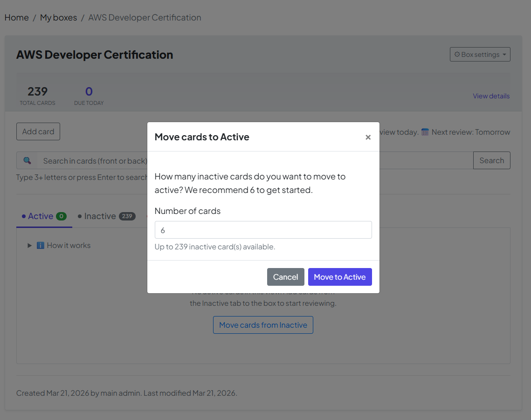
Task: Open the View details link
Action: pos(491,96)
